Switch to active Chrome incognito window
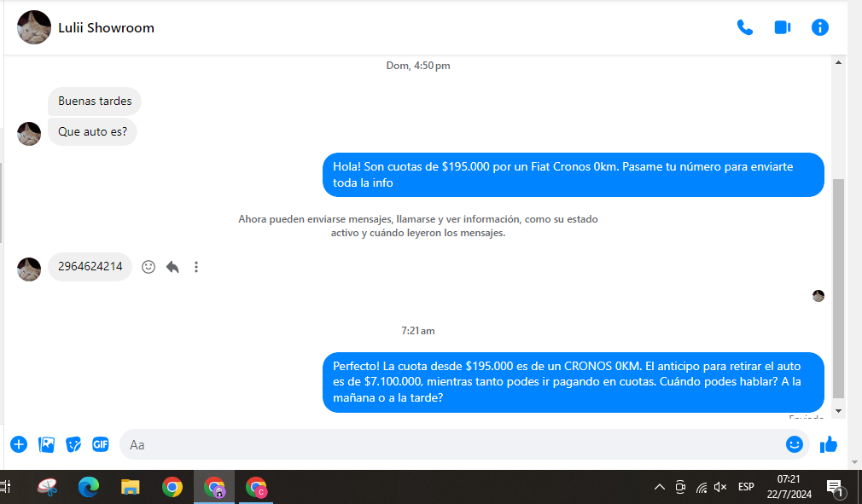Screen dimensions: 862x504 coord(214,487)
